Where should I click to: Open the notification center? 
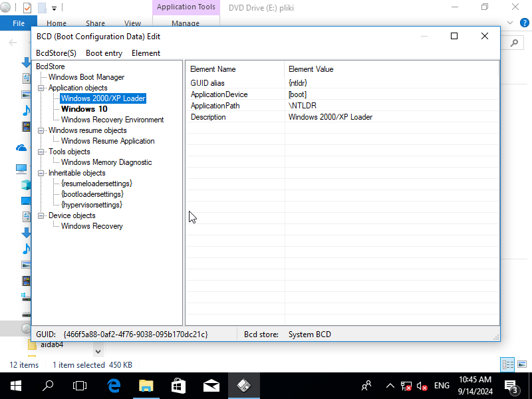[511, 386]
